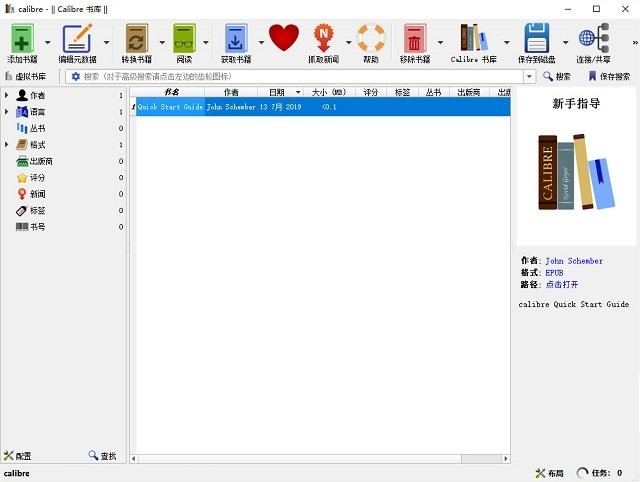The image size is (640, 482).
Task: Sort by the 日期 (Date) column header
Action: click(x=277, y=92)
